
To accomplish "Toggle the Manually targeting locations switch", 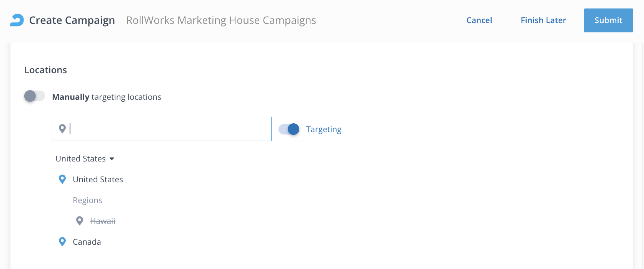I will click(x=35, y=96).
